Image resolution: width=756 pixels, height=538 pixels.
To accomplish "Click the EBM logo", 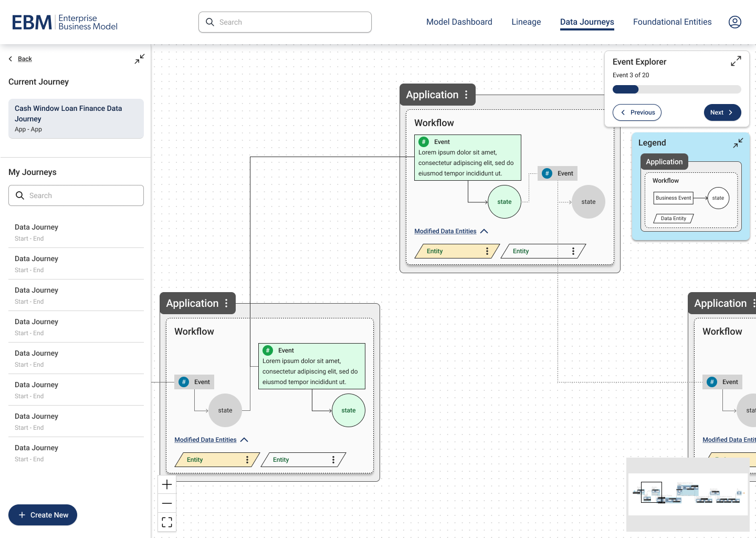I will pyautogui.click(x=65, y=22).
